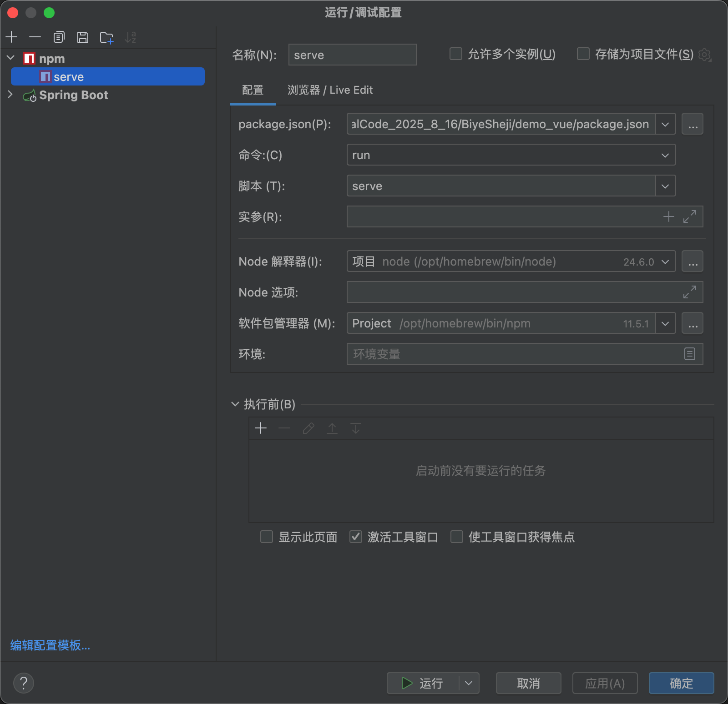
Task: Save the current run configuration
Action: (x=83, y=37)
